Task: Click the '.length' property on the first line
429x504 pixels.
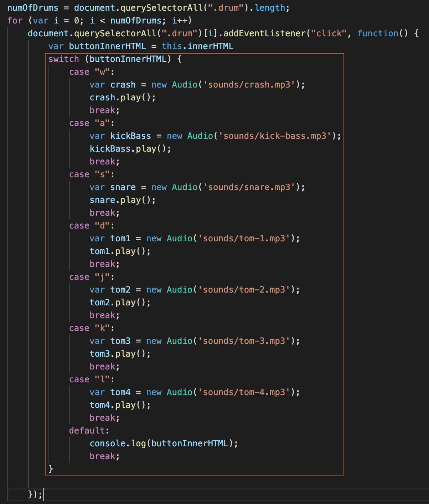Action: pyautogui.click(x=269, y=8)
